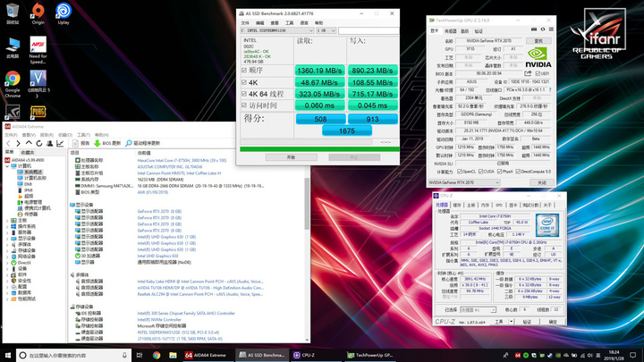Image resolution: width=644 pixels, height=362 pixels.
Task: Toggle CUDA checkbox in GPU-Z
Action: click(x=481, y=172)
